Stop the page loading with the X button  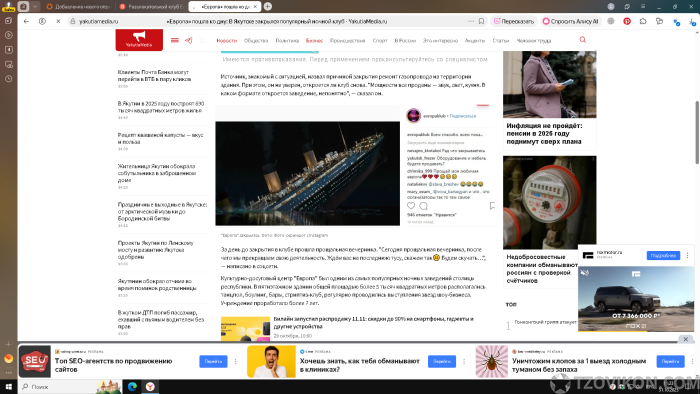58,21
